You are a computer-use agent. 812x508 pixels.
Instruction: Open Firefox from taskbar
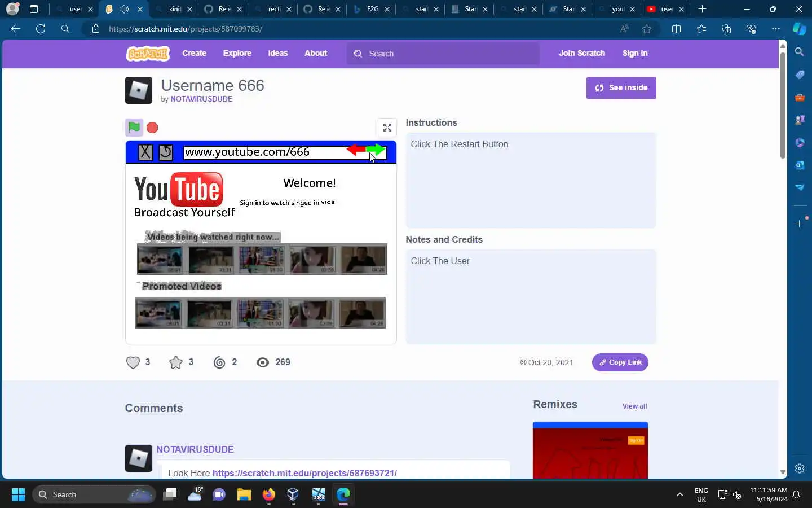pos(268,494)
